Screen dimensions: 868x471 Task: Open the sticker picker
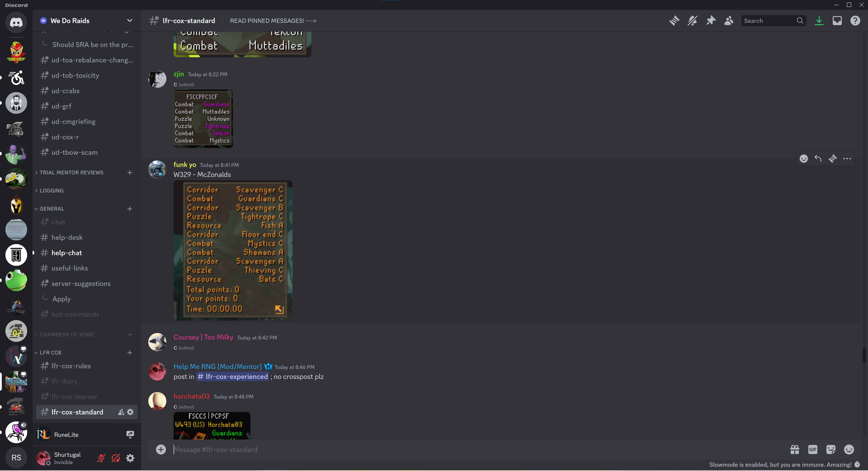[831, 450]
